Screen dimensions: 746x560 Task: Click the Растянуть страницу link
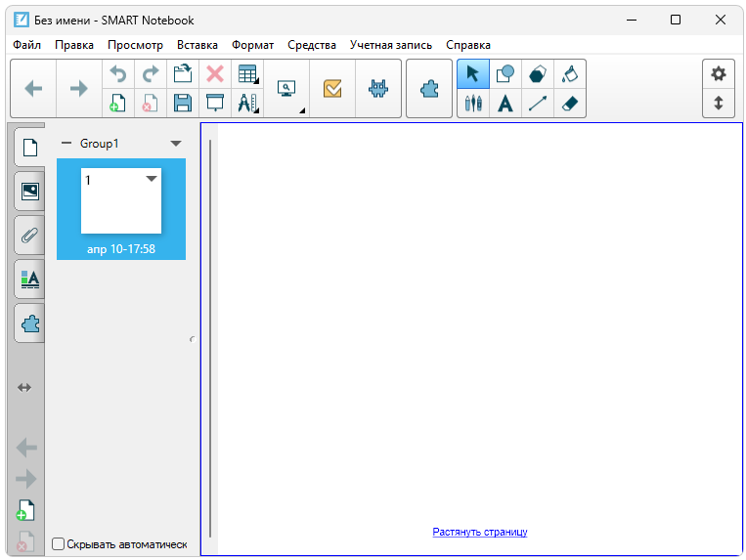coord(479,532)
